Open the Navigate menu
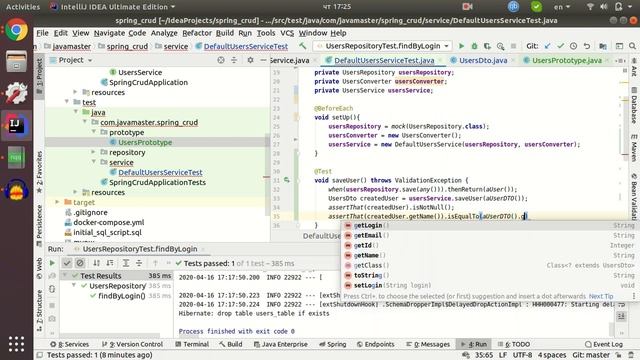The image size is (640, 360). click(109, 33)
